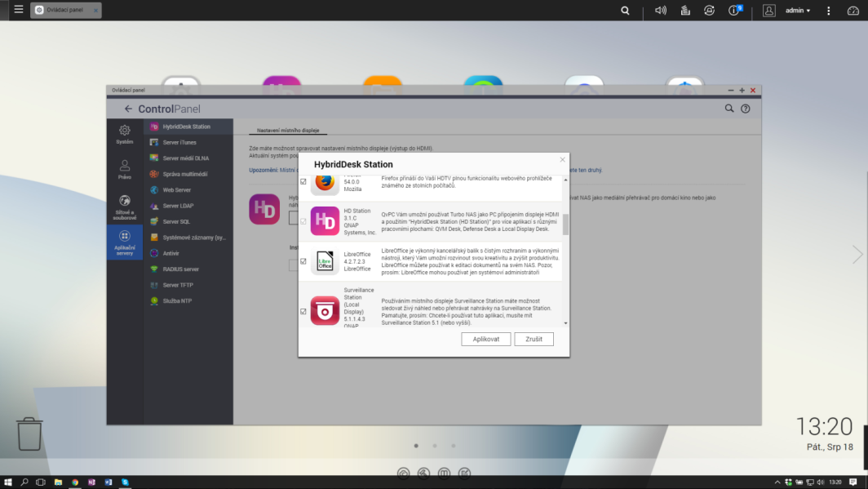Click the app list vertical scrollbar
Screen dimensions: 868x489
click(x=565, y=225)
